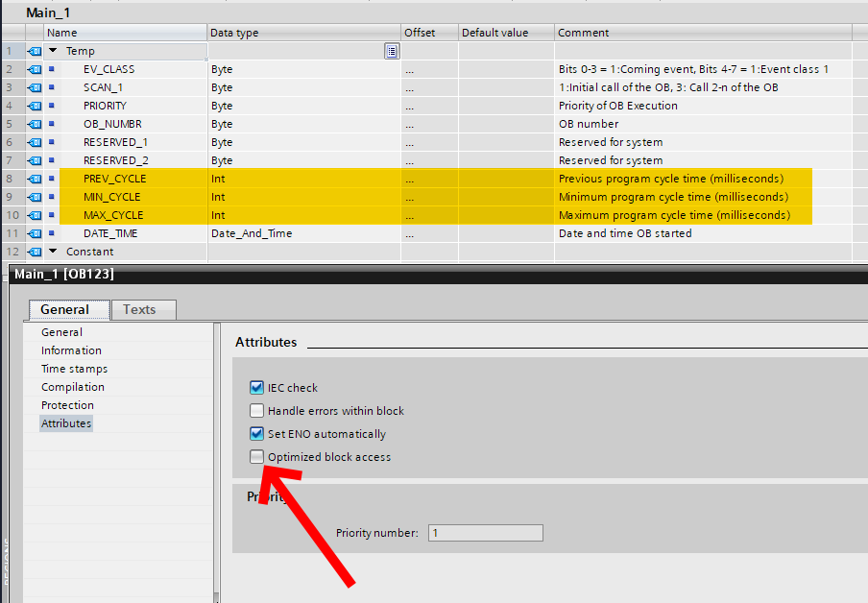Click the tag icon in the MAX_CYCLE row

[35, 215]
